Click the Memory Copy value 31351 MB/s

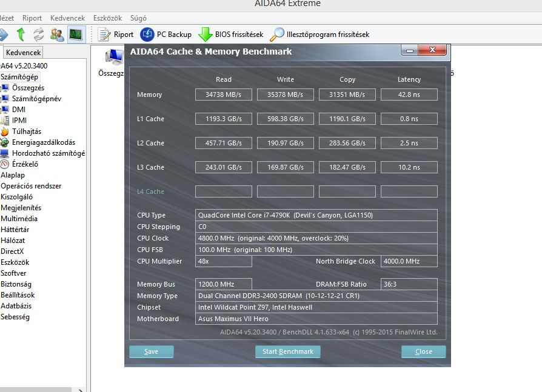pyautogui.click(x=347, y=95)
